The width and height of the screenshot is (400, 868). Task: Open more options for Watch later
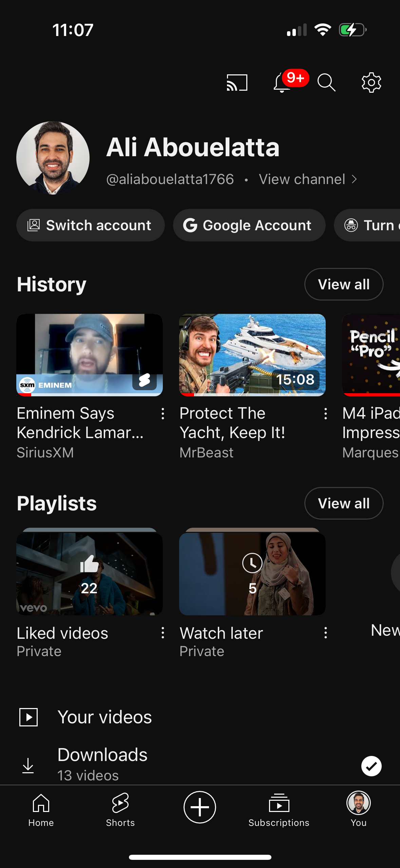click(326, 633)
